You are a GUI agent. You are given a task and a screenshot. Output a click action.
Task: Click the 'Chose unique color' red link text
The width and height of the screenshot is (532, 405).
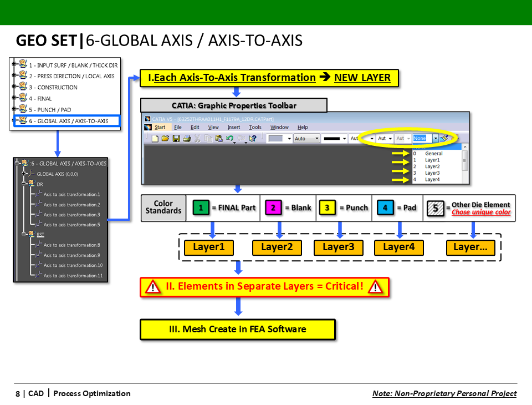(481, 212)
